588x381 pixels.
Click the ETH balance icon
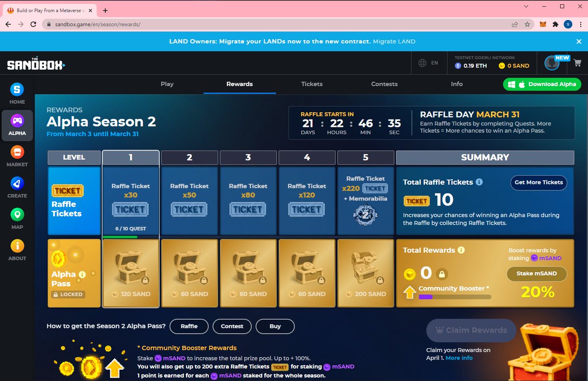[x=458, y=66]
